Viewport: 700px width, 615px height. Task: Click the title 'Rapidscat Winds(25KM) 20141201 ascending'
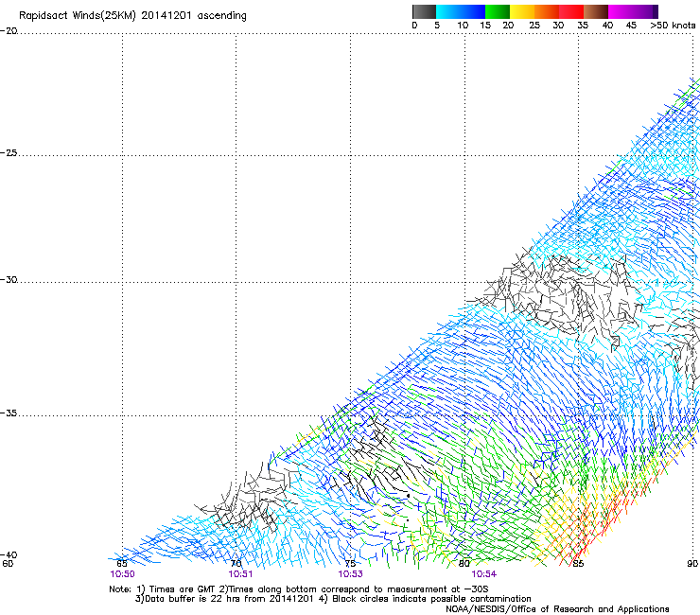[x=132, y=15]
